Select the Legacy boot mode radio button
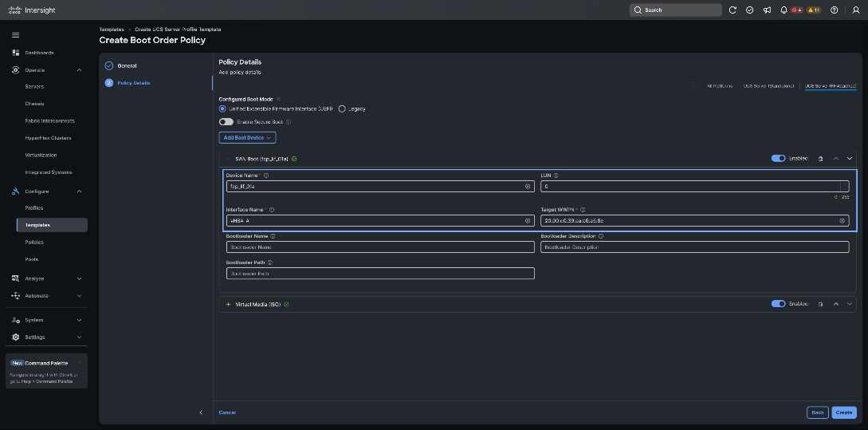Image resolution: width=868 pixels, height=430 pixels. 342,109
